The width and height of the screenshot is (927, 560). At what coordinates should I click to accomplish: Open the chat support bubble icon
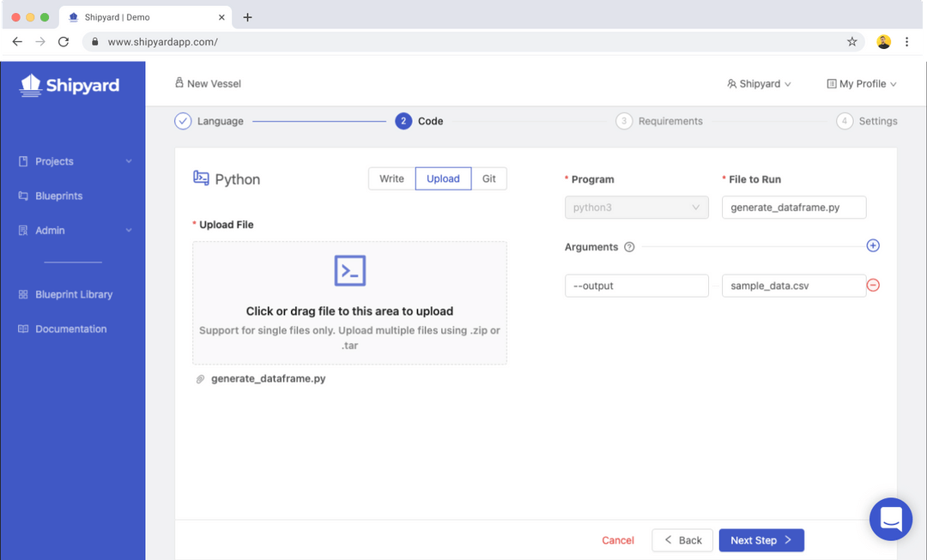coord(890,519)
